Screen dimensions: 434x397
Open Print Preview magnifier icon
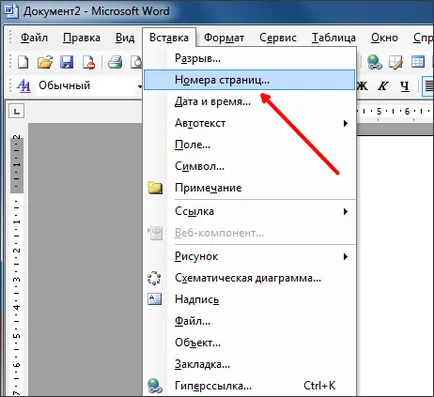coord(136,62)
